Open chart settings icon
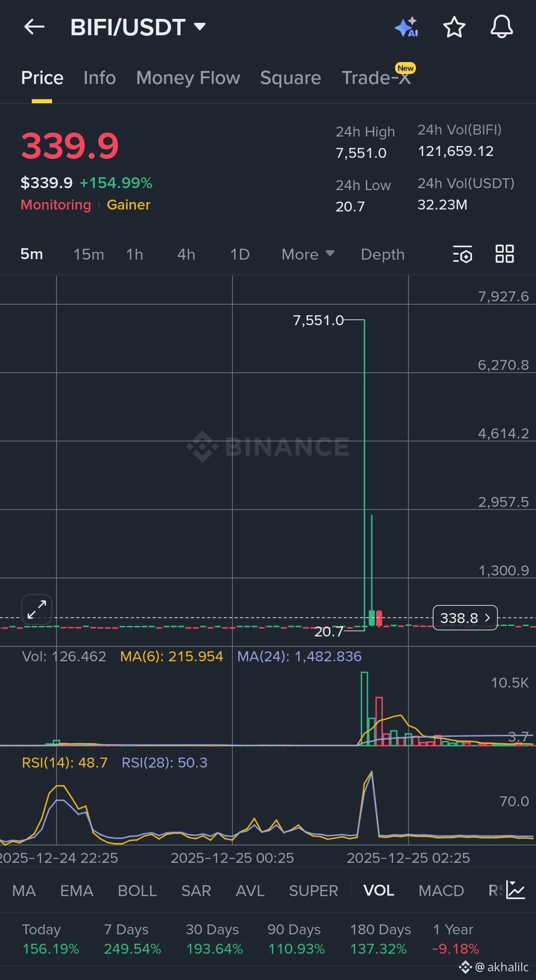 pos(463,254)
